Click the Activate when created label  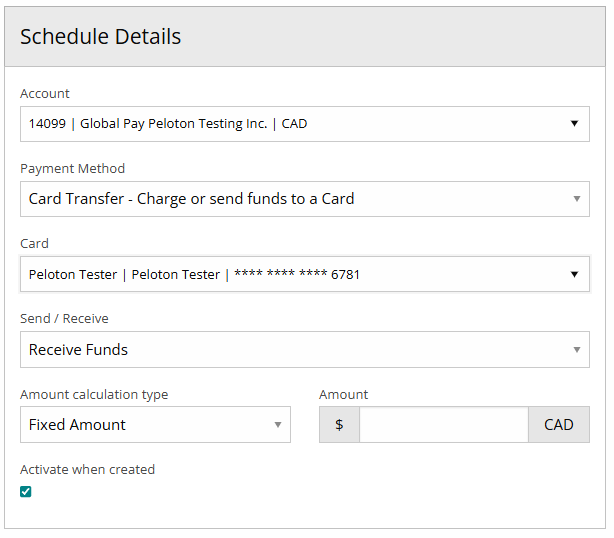(88, 469)
